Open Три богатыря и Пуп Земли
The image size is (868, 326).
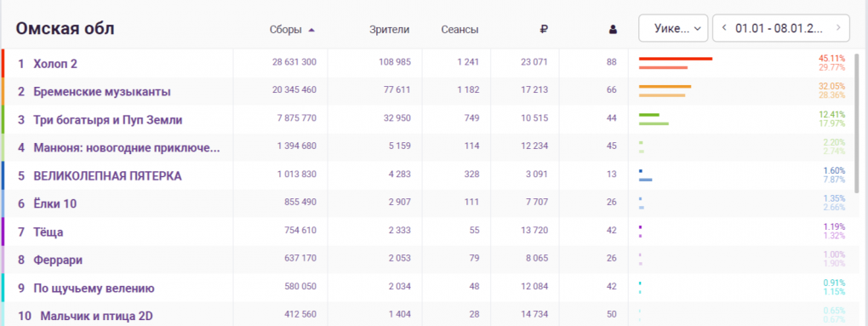[x=107, y=120]
